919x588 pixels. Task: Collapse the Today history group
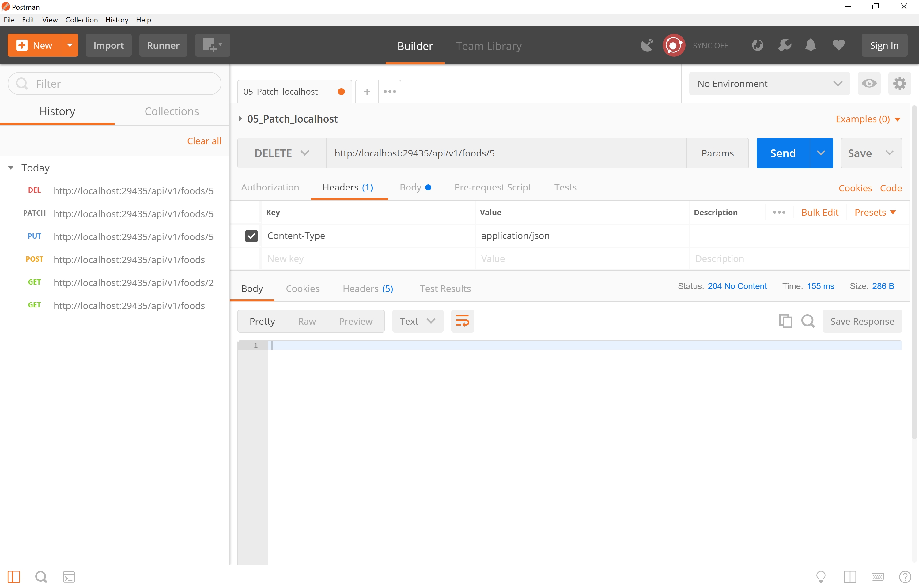coord(11,168)
